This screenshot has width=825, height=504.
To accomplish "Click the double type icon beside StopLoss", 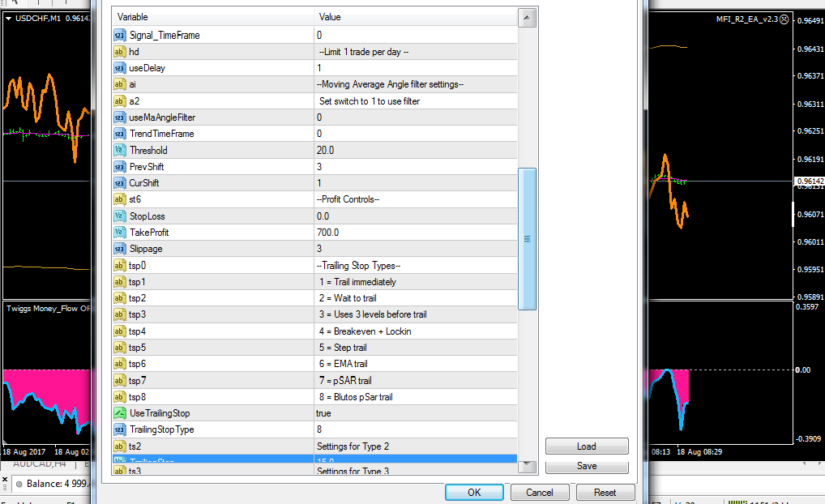I will coord(119,216).
